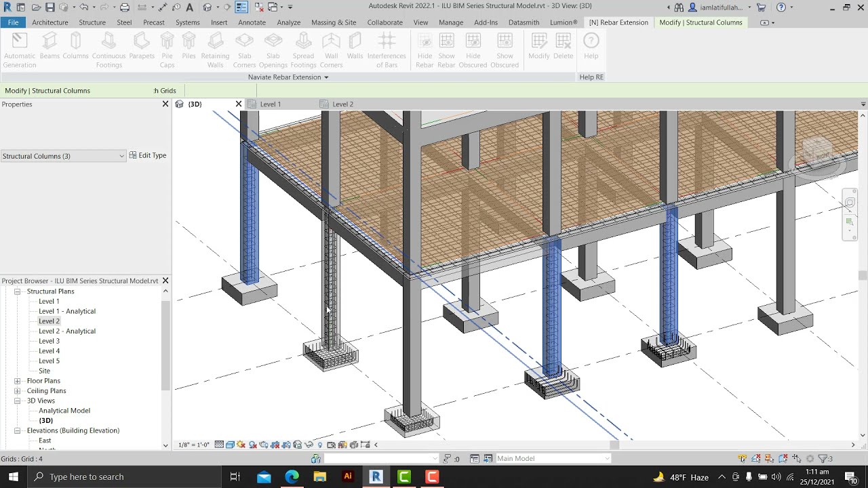Viewport: 868px width, 488px height.
Task: Close the Properties panel
Action: 165,104
